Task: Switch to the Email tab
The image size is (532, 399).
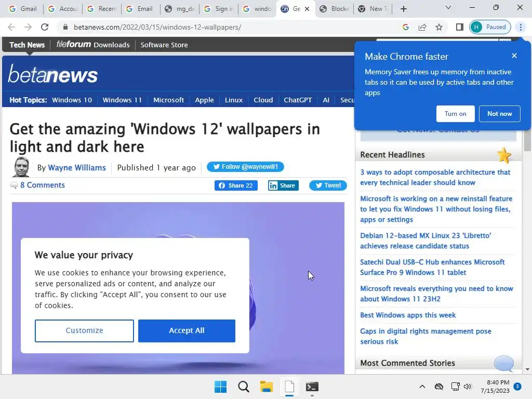Action: [x=141, y=9]
